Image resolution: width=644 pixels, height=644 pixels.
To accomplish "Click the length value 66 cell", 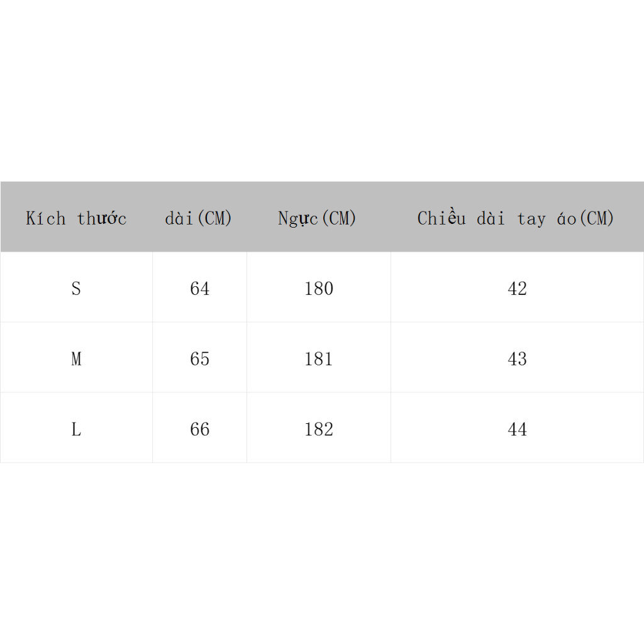I will (x=199, y=430).
